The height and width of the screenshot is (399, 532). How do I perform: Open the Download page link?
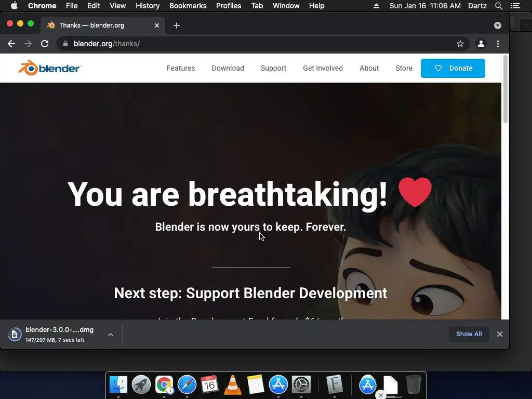[x=228, y=68]
